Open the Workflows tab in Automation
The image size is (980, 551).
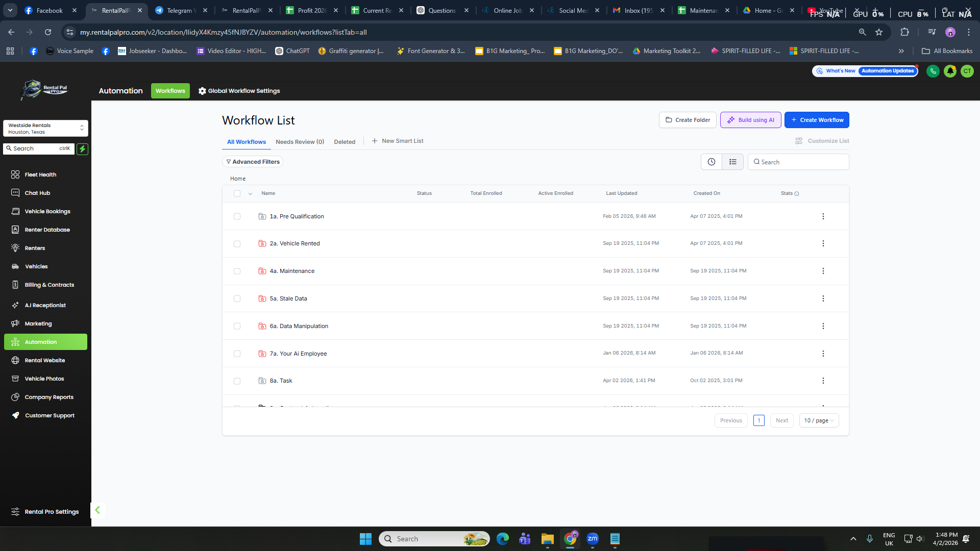[170, 91]
